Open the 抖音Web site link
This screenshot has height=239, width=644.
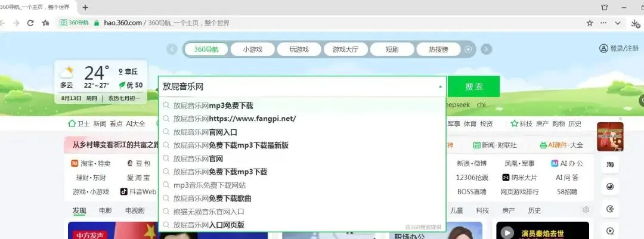click(x=138, y=191)
